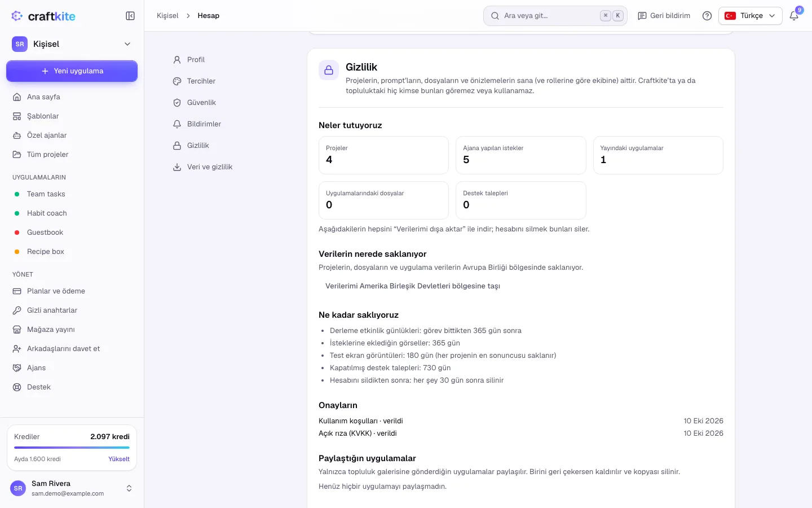
Task: Click the credits usage progress bar
Action: coord(72,448)
